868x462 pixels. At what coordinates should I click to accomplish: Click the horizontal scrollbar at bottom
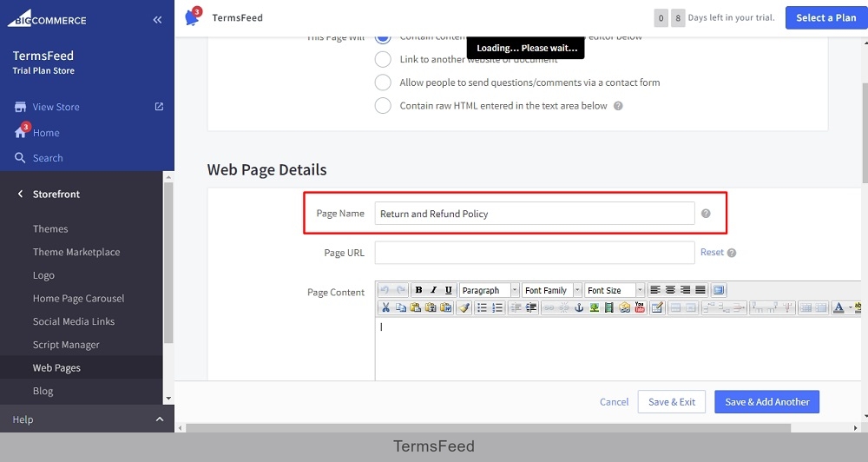click(x=488, y=428)
